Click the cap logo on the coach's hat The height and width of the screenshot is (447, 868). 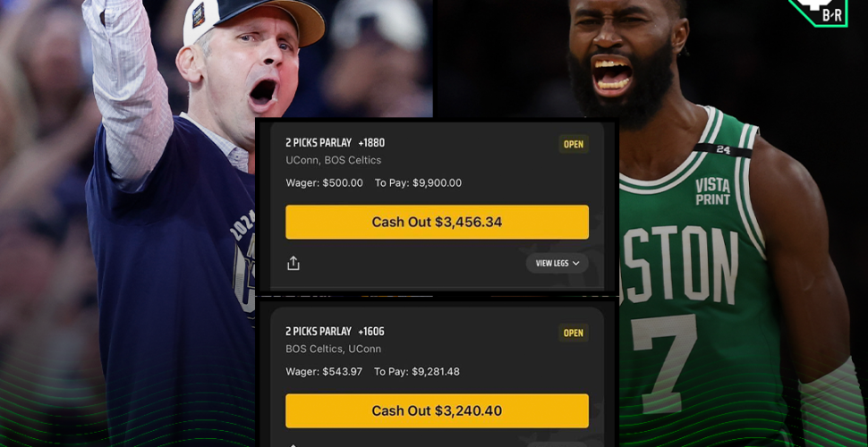(198, 14)
